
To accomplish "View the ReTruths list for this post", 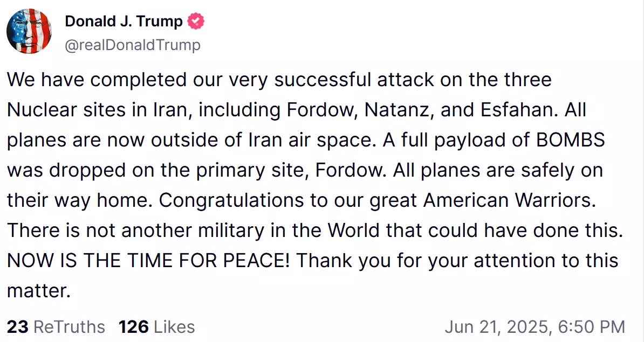I will pyautogui.click(x=56, y=327).
